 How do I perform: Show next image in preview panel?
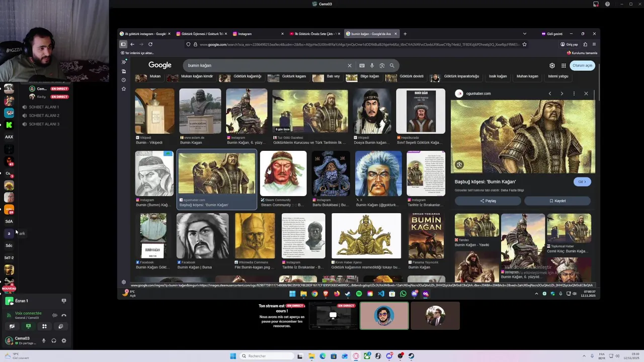pyautogui.click(x=561, y=94)
